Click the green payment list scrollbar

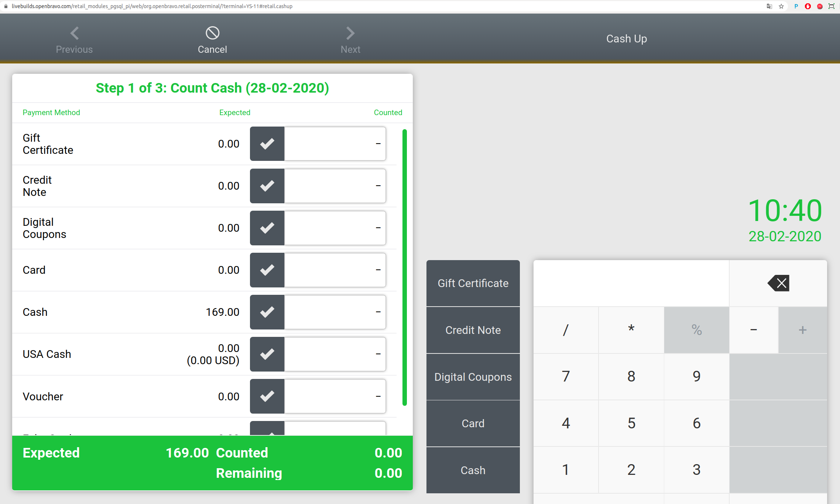tap(404, 267)
